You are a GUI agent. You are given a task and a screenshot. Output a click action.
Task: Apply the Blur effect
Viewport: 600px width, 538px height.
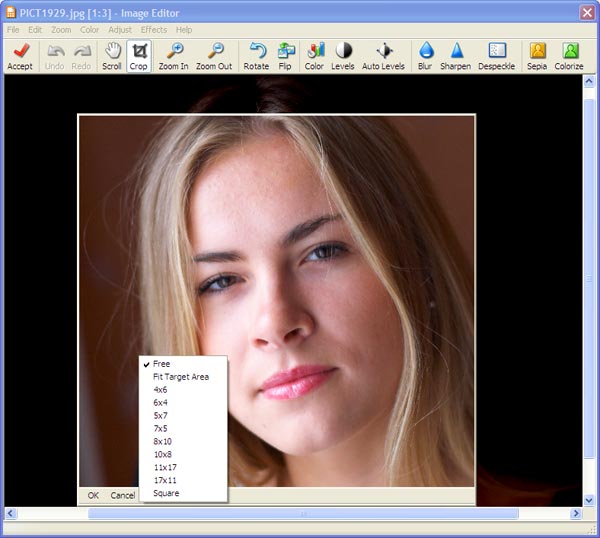pyautogui.click(x=425, y=57)
